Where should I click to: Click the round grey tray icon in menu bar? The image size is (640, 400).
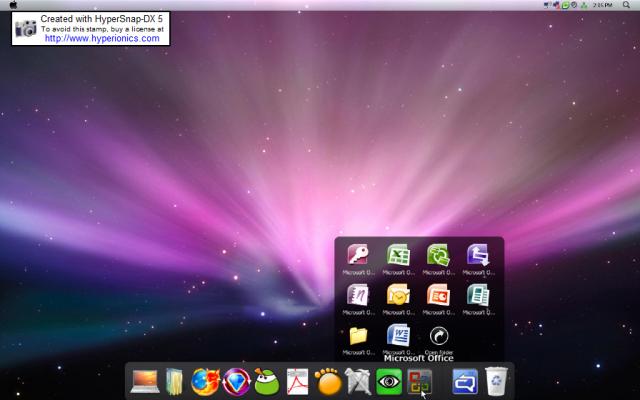pyautogui.click(x=574, y=5)
